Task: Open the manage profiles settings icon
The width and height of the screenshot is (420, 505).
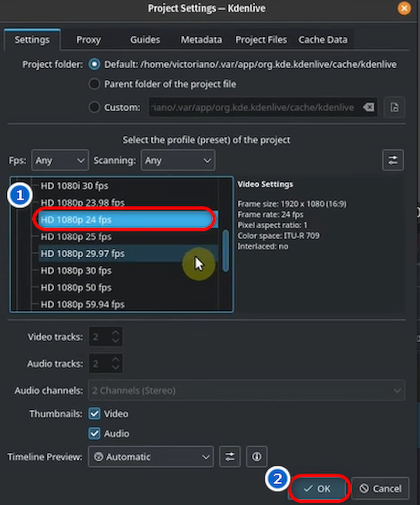Action: tap(393, 160)
